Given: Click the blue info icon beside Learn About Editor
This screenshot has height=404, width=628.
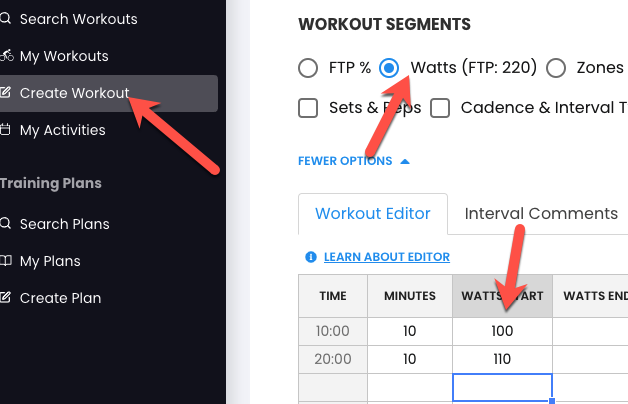Looking at the screenshot, I should (x=311, y=257).
